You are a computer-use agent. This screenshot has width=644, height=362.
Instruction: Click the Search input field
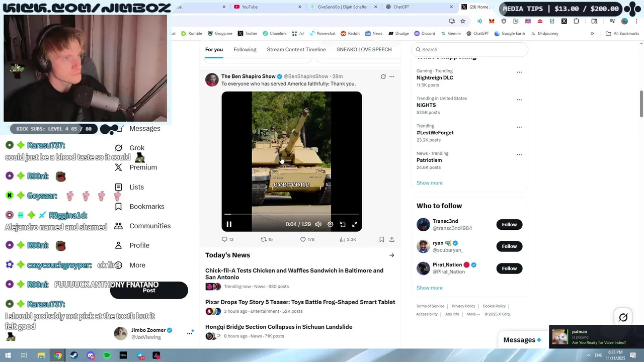(x=469, y=49)
